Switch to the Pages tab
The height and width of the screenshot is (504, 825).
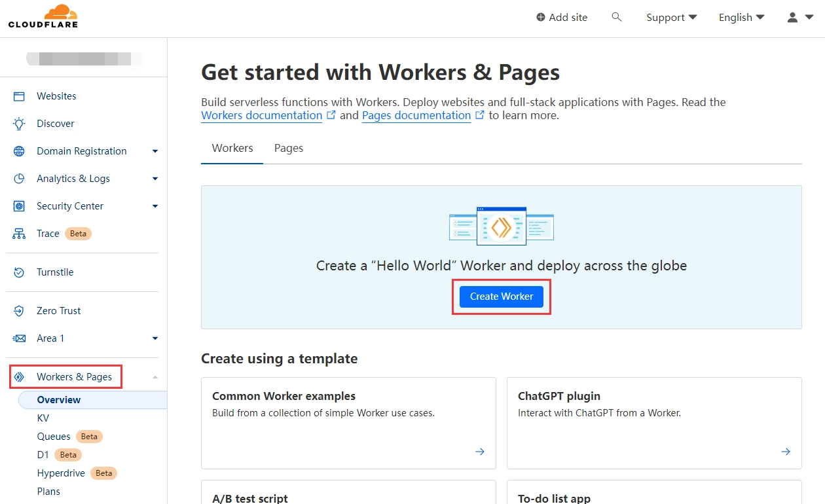coord(289,148)
